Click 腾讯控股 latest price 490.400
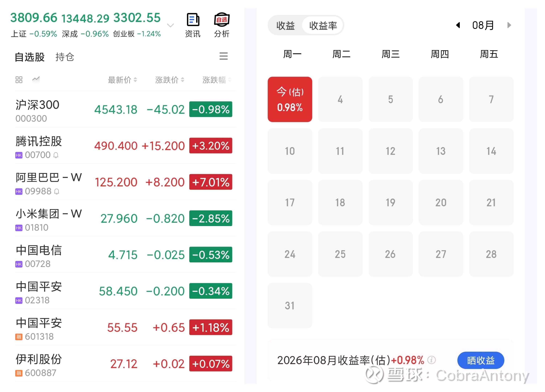The height and width of the screenshot is (392, 545). click(116, 146)
